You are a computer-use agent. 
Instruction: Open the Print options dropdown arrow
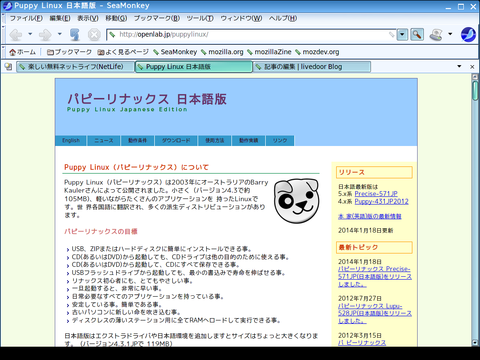point(450,34)
